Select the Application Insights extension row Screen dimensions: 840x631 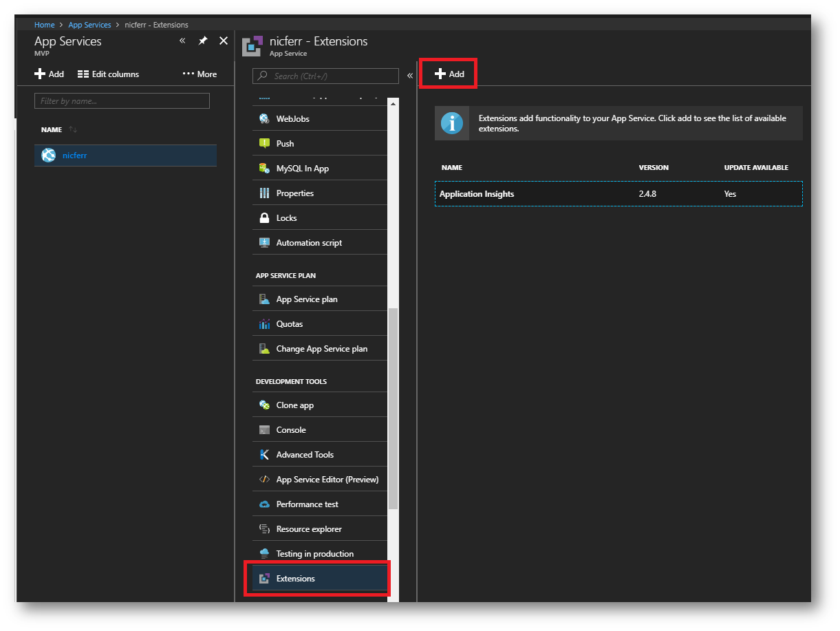point(618,194)
